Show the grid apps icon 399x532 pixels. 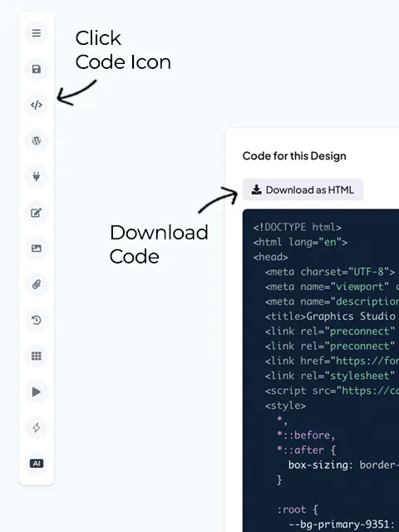coord(37,356)
